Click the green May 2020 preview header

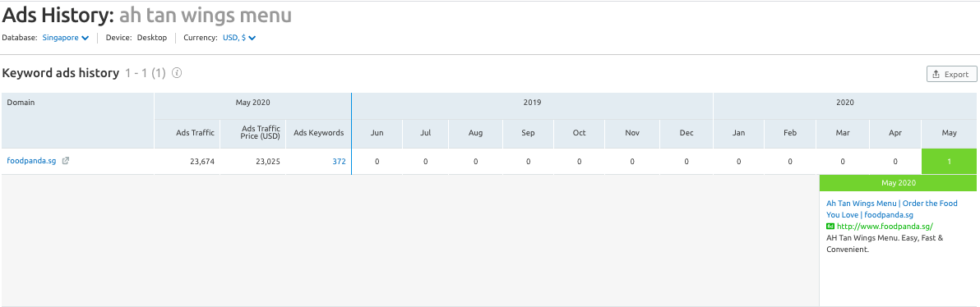coord(898,183)
